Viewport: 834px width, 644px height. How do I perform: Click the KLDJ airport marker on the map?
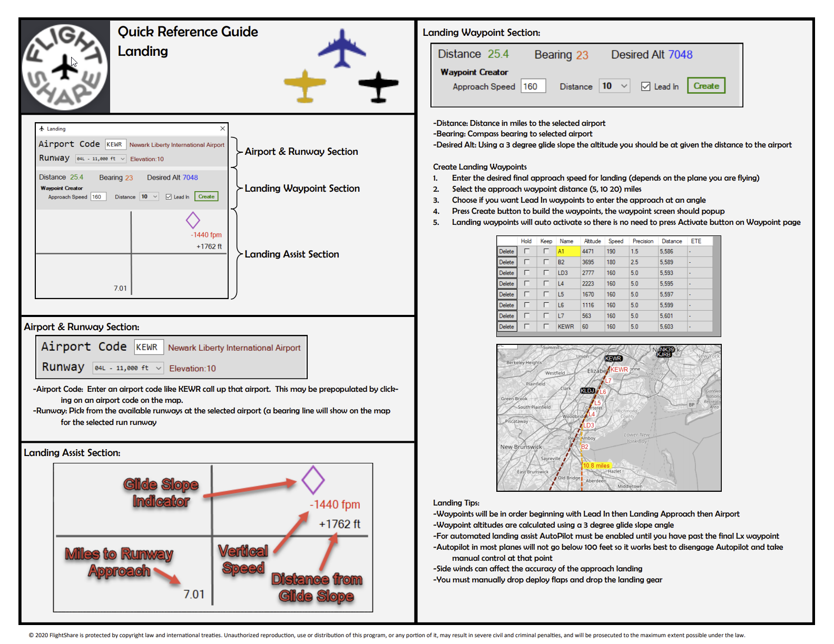coord(587,390)
